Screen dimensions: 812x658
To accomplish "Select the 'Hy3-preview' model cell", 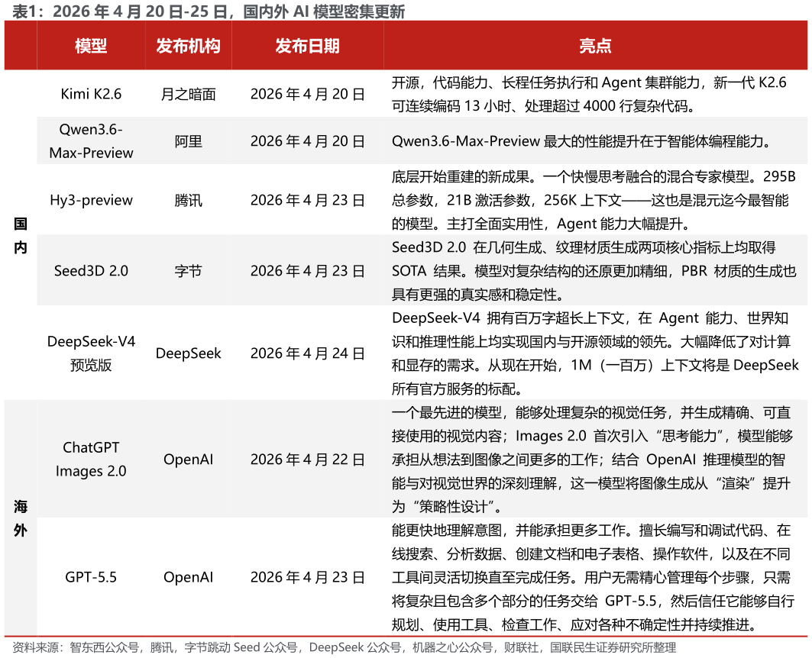I will tap(91, 200).
